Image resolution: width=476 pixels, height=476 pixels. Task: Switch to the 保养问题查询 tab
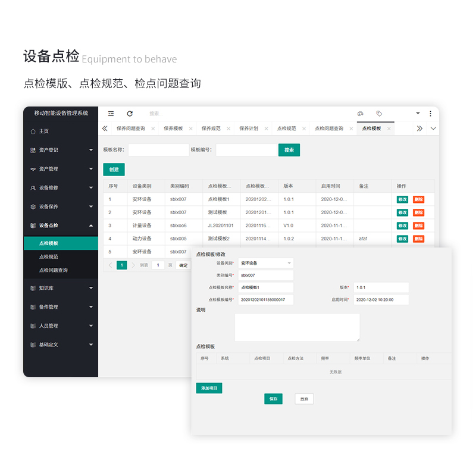(131, 129)
